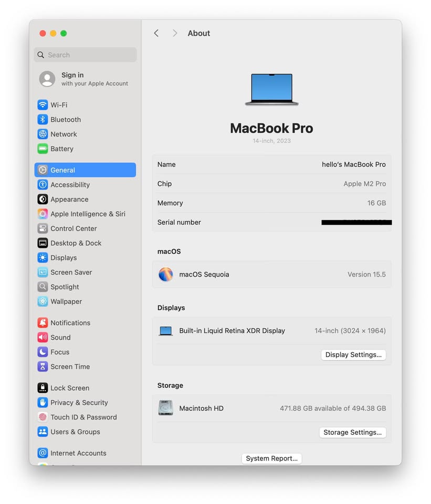Click the user avatar beside Sign in
This screenshot has width=431, height=504.
[x=47, y=79]
